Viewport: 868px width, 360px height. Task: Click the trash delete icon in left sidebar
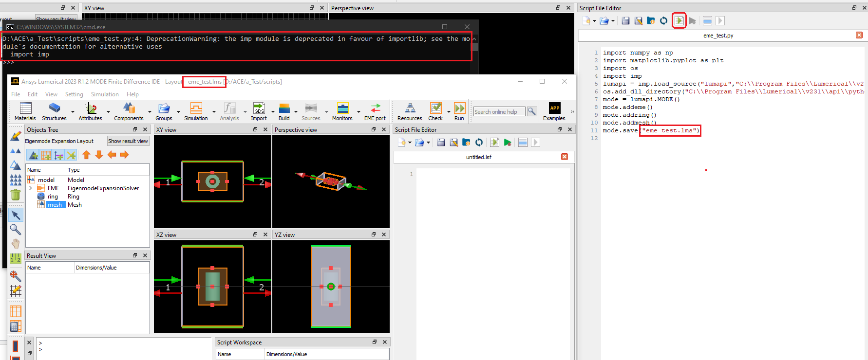tap(16, 195)
